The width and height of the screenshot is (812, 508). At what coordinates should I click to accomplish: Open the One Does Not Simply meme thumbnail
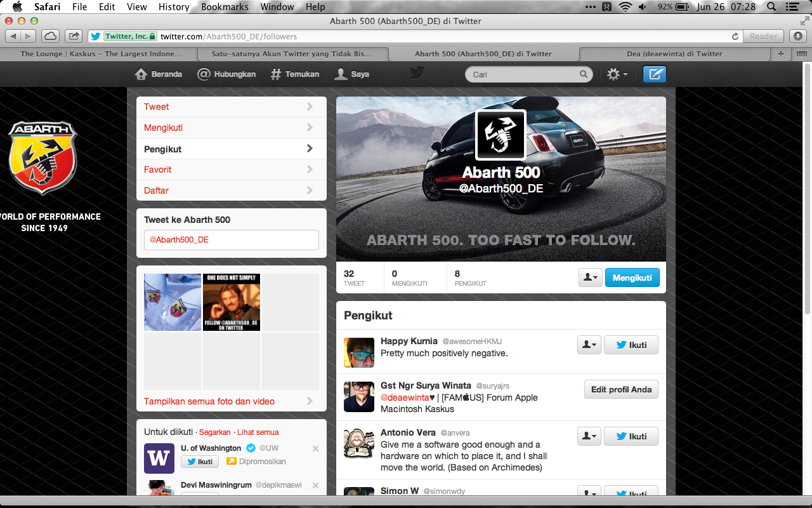(x=232, y=302)
